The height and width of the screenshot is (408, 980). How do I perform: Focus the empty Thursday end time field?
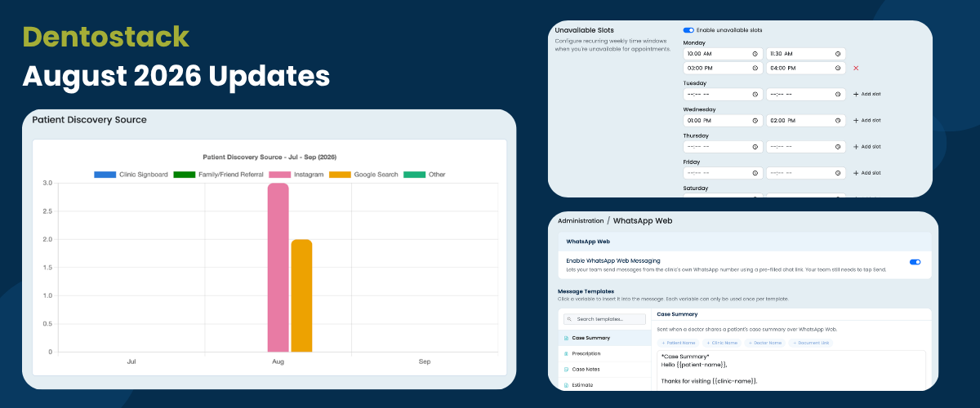click(x=805, y=147)
